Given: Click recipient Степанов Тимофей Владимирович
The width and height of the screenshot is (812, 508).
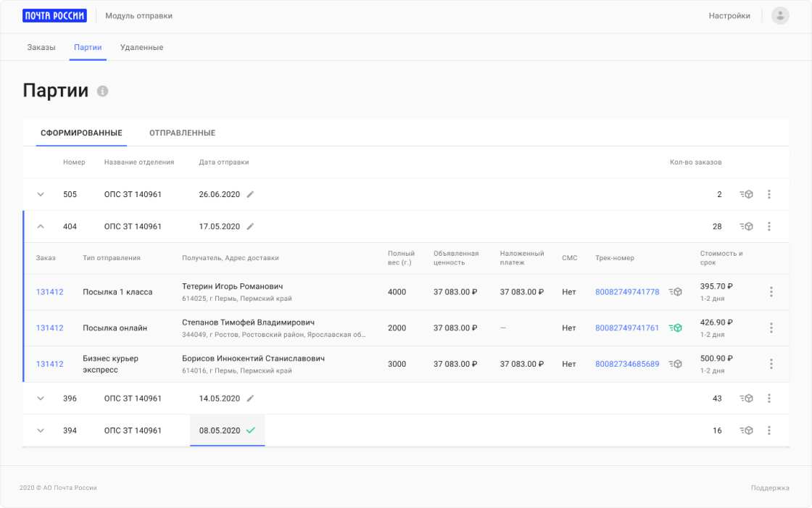Looking at the screenshot, I should [248, 322].
